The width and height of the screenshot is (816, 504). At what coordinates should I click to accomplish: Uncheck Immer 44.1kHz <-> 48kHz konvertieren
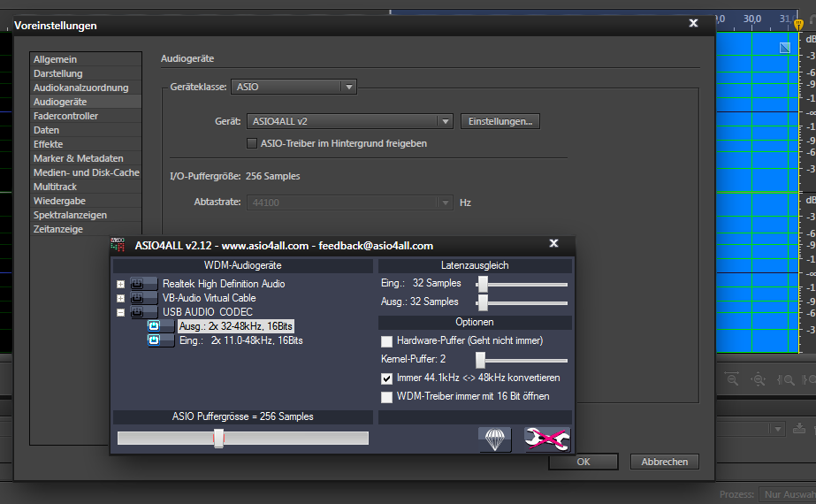pos(386,378)
